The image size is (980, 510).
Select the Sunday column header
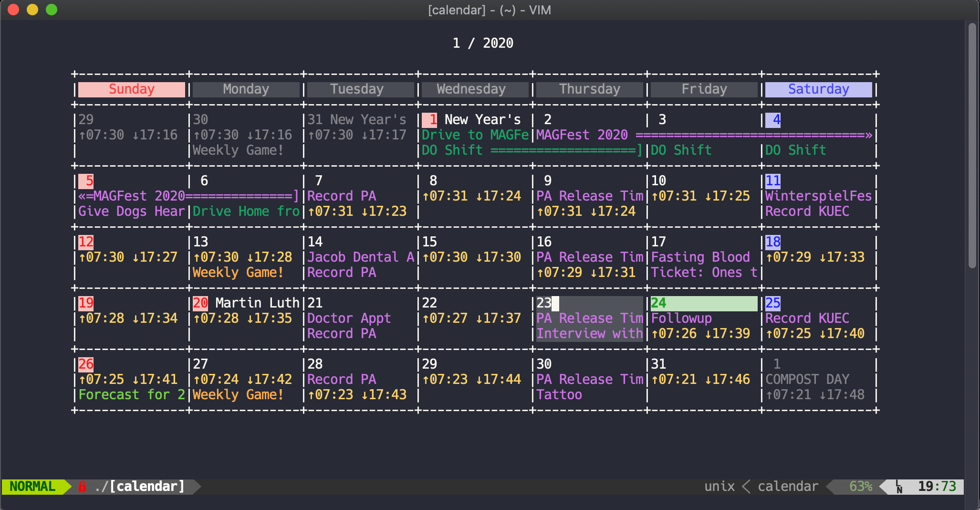[131, 89]
